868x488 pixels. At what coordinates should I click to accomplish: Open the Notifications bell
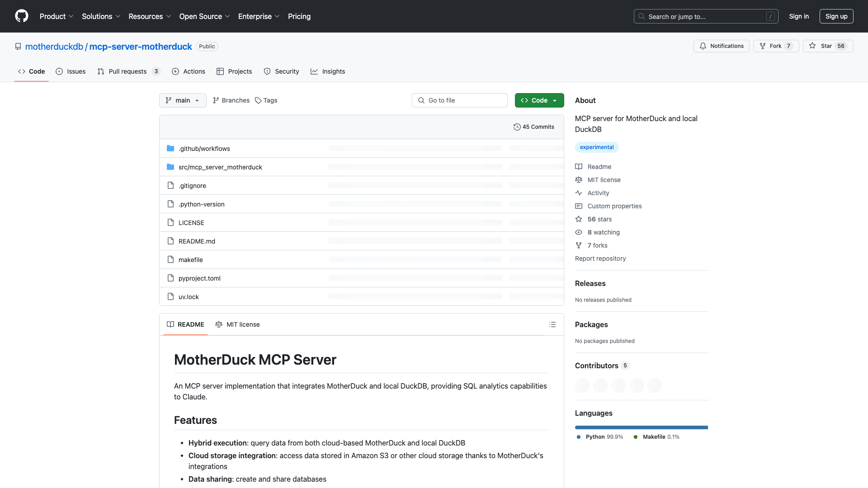(x=721, y=46)
